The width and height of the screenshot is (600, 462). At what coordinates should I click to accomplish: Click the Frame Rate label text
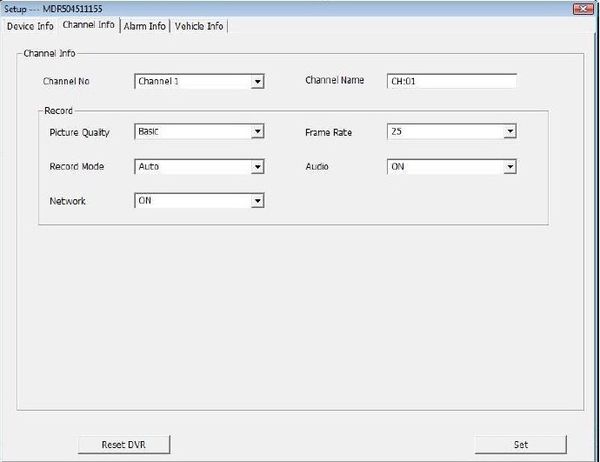coord(328,132)
